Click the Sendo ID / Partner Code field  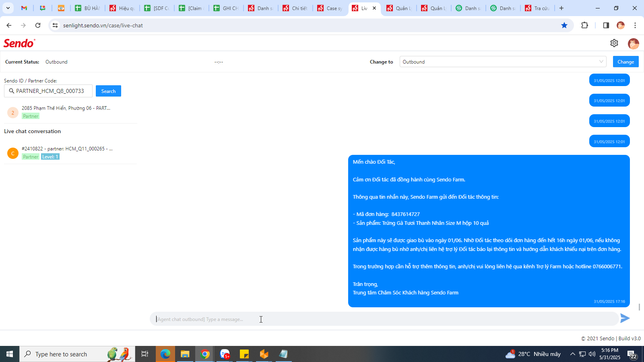(x=48, y=91)
